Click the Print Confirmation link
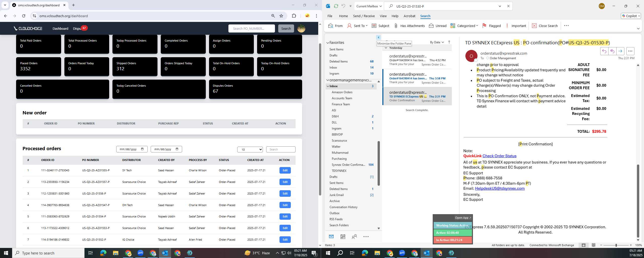The width and height of the screenshot is (644, 258). [x=535, y=144]
